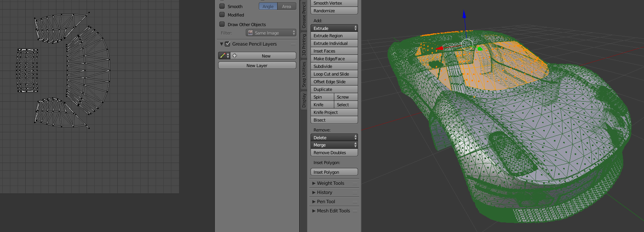The width and height of the screenshot is (644, 232).
Task: Open the Delete dropdown menu
Action: [334, 138]
